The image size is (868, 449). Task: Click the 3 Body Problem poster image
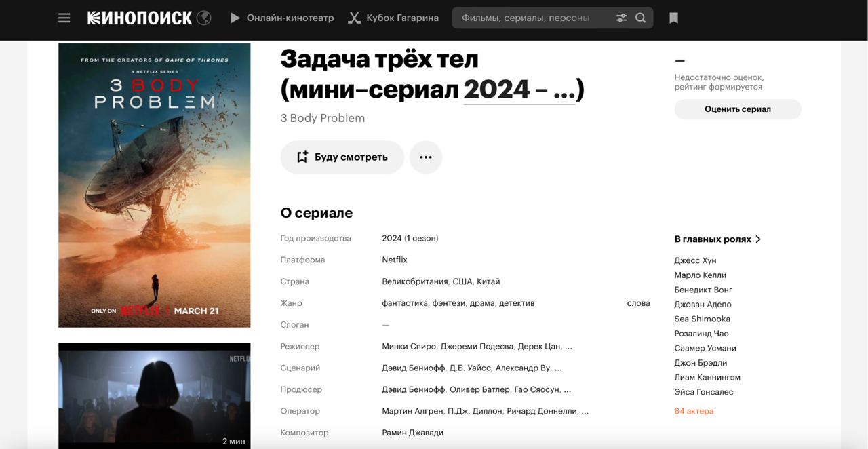(155, 185)
